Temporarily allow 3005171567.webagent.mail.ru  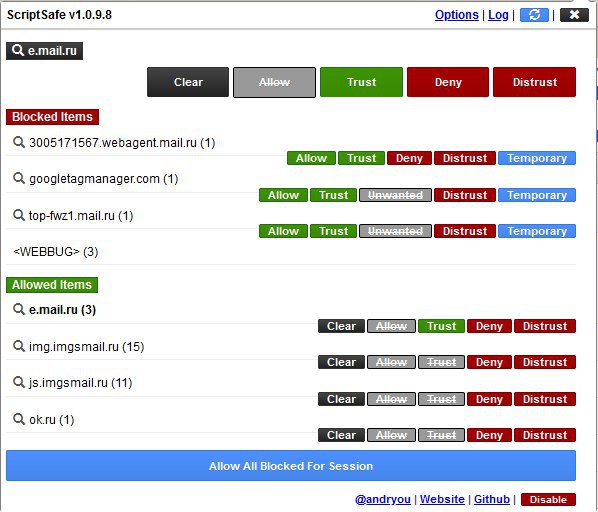537,158
